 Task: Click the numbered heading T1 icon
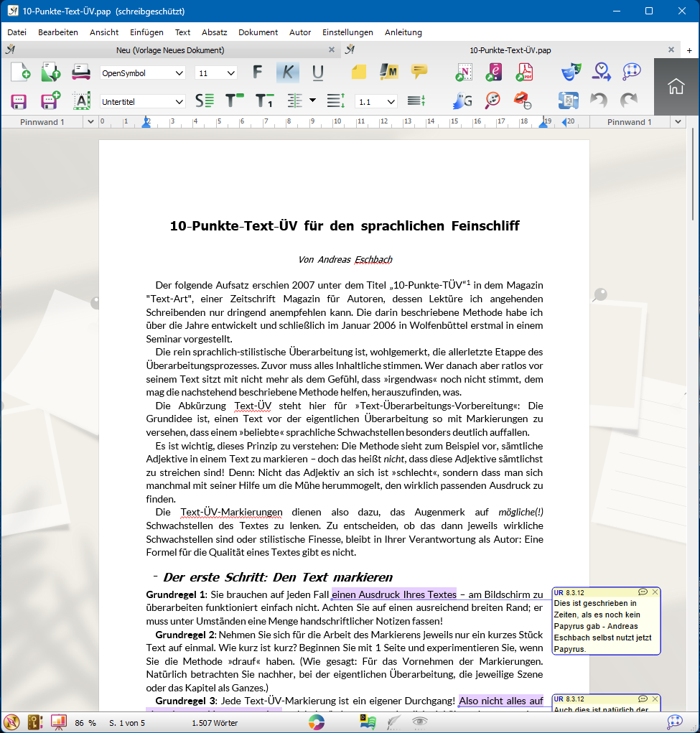tap(265, 101)
